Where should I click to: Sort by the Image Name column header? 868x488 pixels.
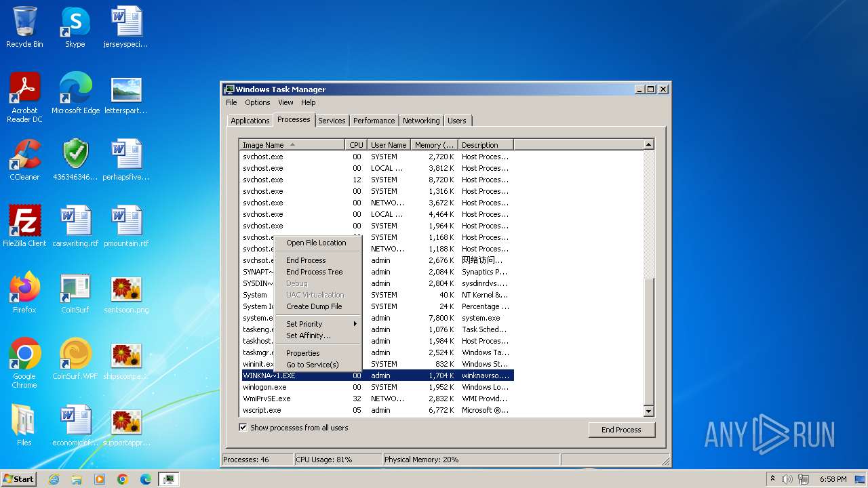pos(292,145)
